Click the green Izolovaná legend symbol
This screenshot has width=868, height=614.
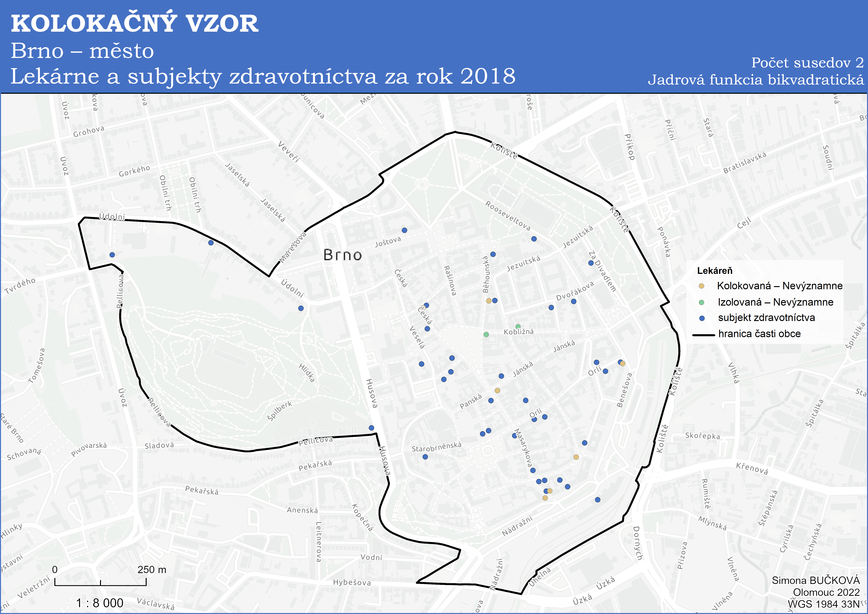[701, 302]
